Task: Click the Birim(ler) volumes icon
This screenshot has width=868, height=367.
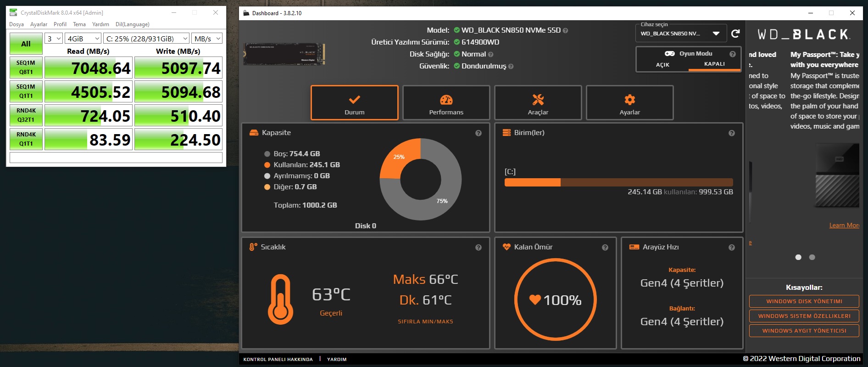Action: (506, 132)
